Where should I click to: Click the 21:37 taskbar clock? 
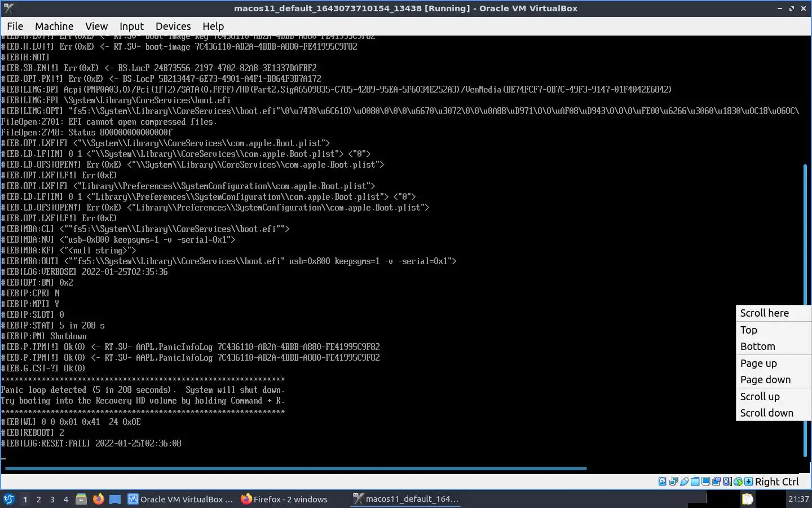tap(798, 499)
